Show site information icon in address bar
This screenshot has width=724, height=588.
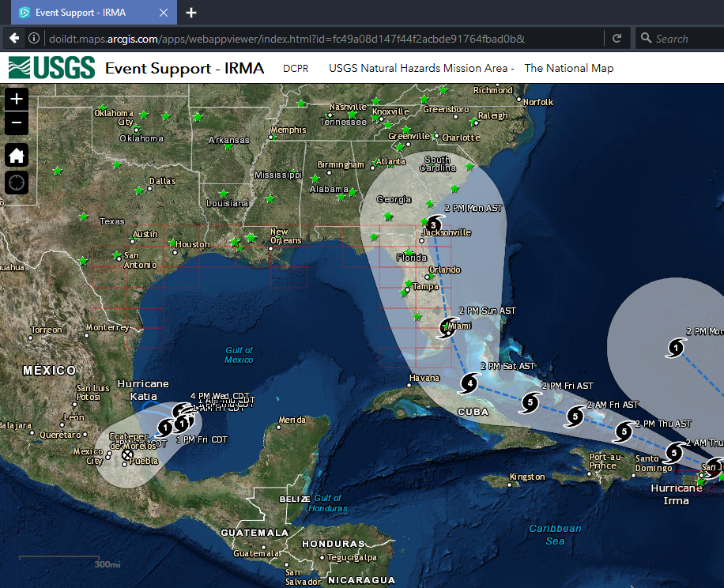pyautogui.click(x=34, y=38)
